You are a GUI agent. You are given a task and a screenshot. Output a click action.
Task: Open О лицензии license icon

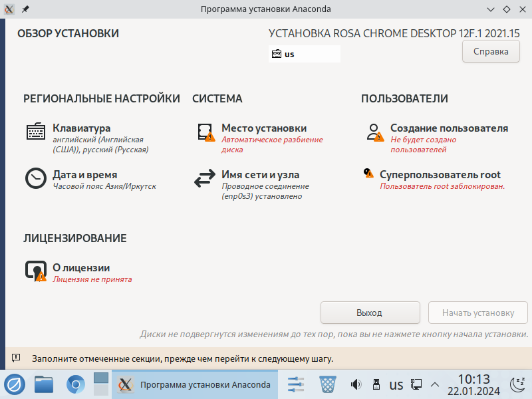pyautogui.click(x=36, y=270)
